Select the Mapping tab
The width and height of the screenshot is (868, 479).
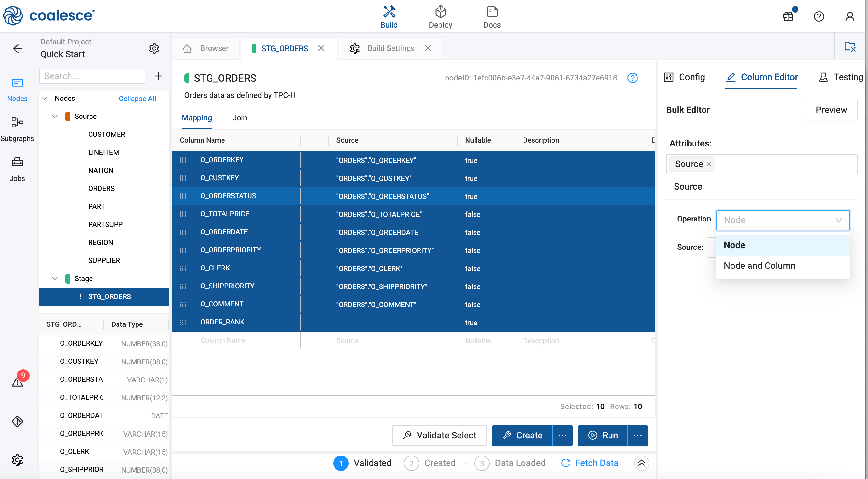tap(197, 118)
